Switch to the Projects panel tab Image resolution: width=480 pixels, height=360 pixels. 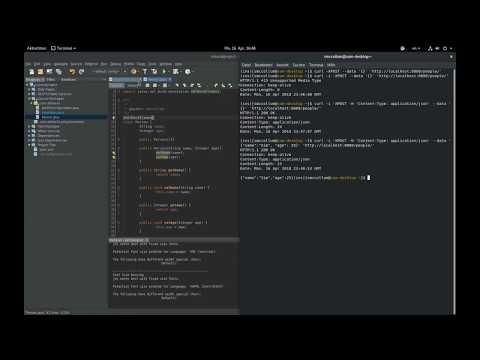(x=35, y=80)
